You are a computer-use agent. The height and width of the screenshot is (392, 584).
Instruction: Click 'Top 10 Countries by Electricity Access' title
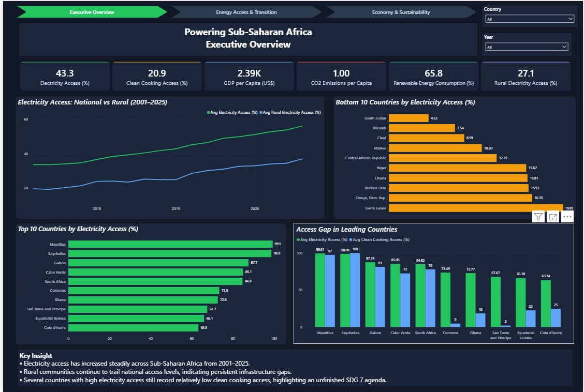coord(78,229)
